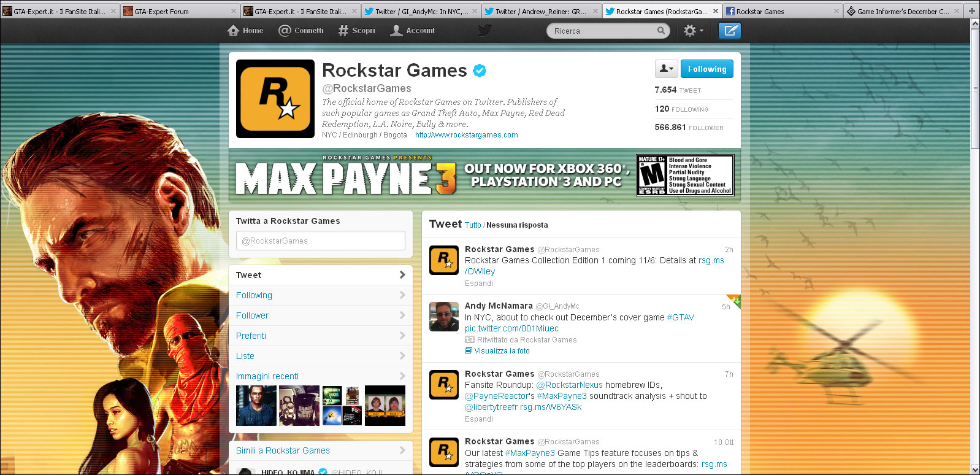Switch to Game Informer's December browser tab
The image size is (980, 475).
click(x=903, y=10)
